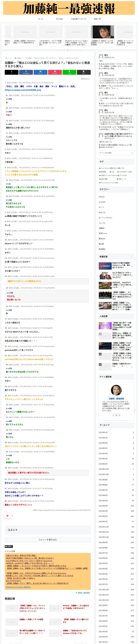Open the 2025年2月 archive
This screenshot has height=644, width=138.
click(x=116, y=433)
